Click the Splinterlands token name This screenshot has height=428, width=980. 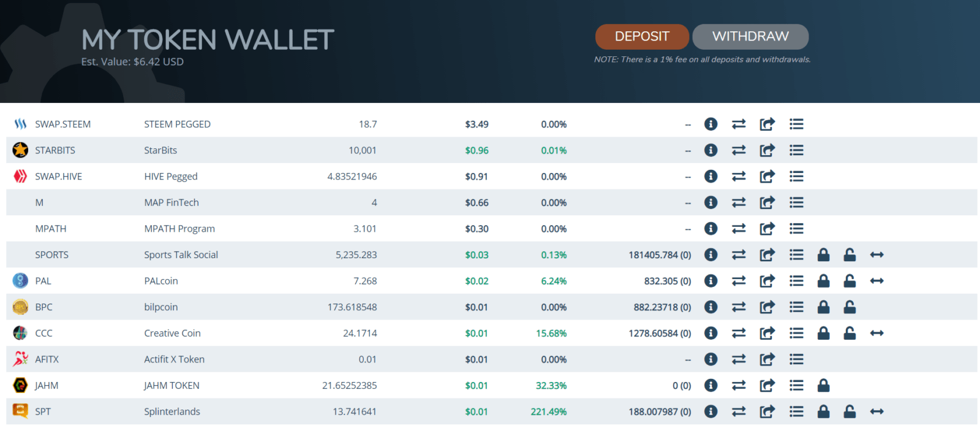pos(172,412)
